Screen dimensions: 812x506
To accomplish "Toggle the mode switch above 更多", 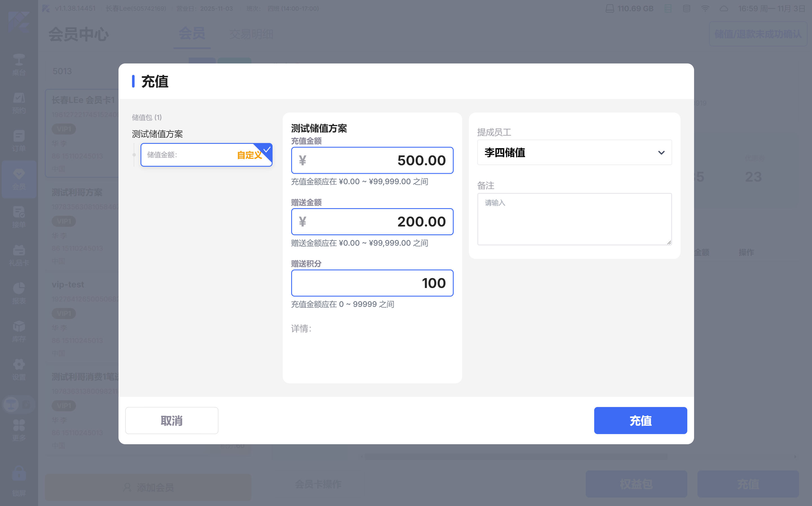I will click(x=19, y=404).
